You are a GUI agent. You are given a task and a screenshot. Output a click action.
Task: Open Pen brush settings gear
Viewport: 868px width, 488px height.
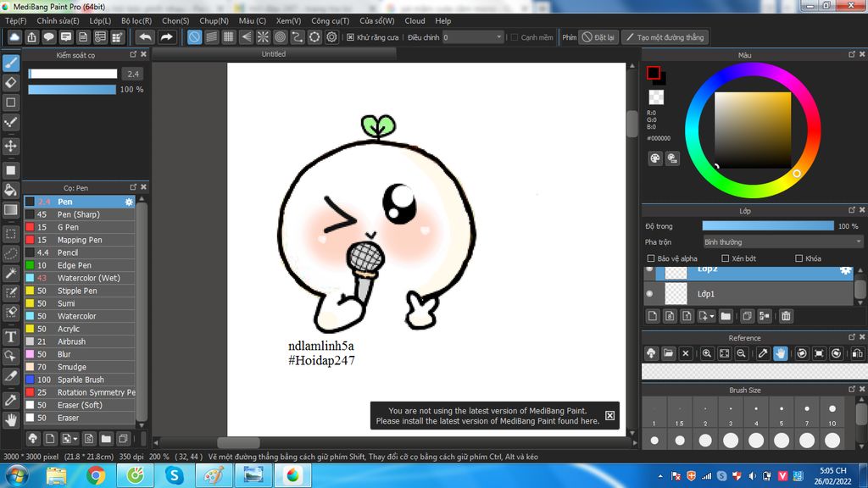(129, 202)
